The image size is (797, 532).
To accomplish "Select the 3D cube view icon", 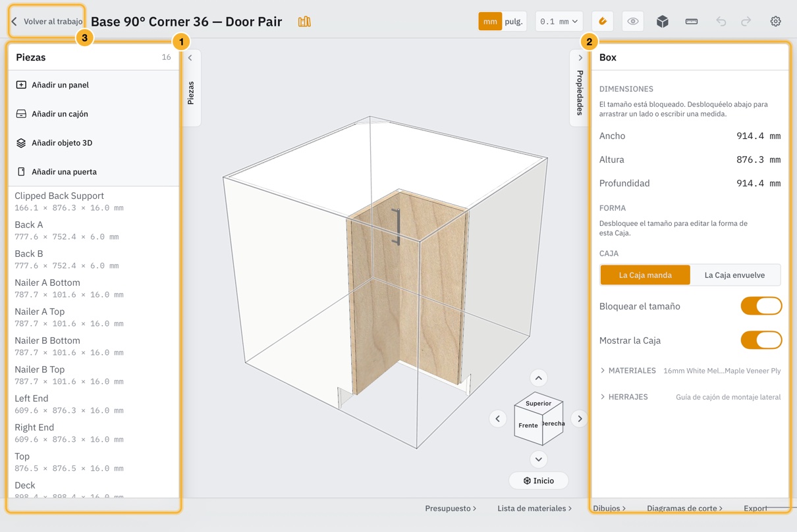I will 663,22.
